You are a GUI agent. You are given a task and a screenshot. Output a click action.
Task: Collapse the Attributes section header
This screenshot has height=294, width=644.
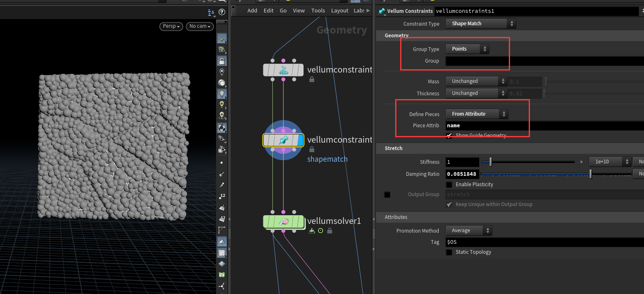(510, 217)
